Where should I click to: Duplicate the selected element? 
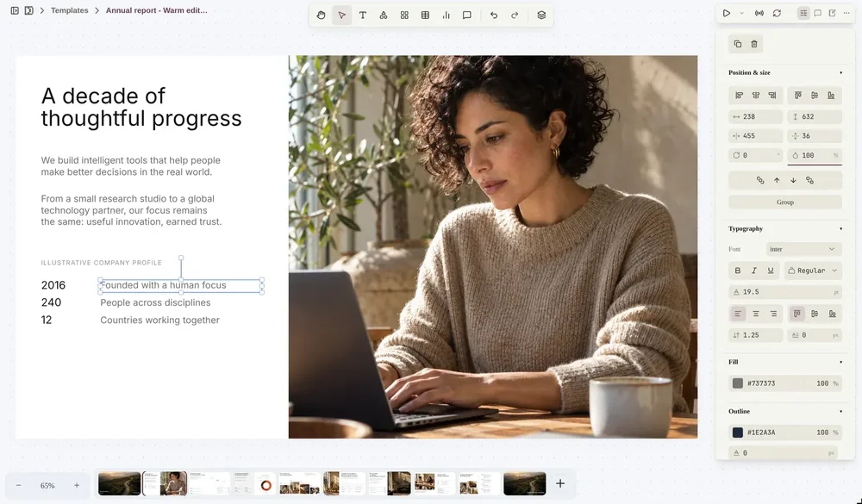738,44
